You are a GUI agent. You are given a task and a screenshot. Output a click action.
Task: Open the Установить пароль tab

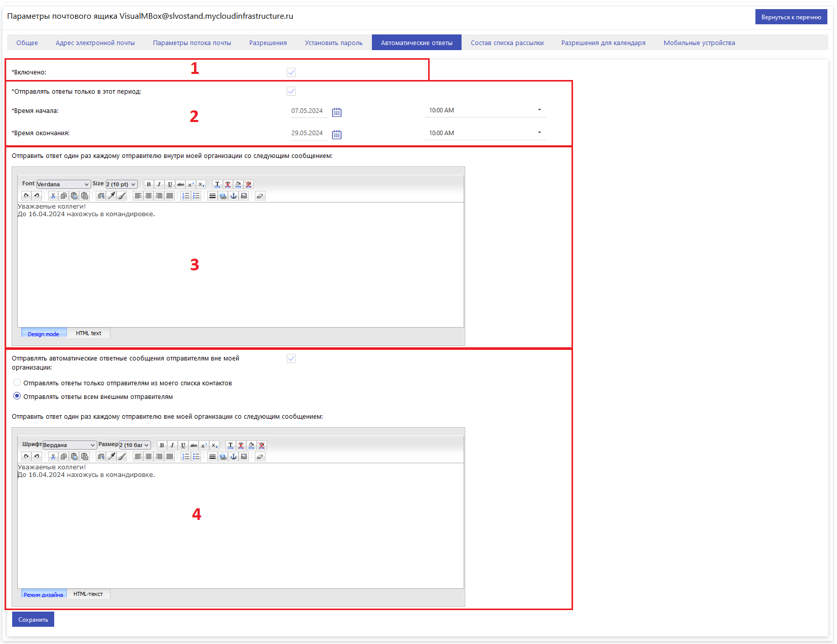coord(334,43)
